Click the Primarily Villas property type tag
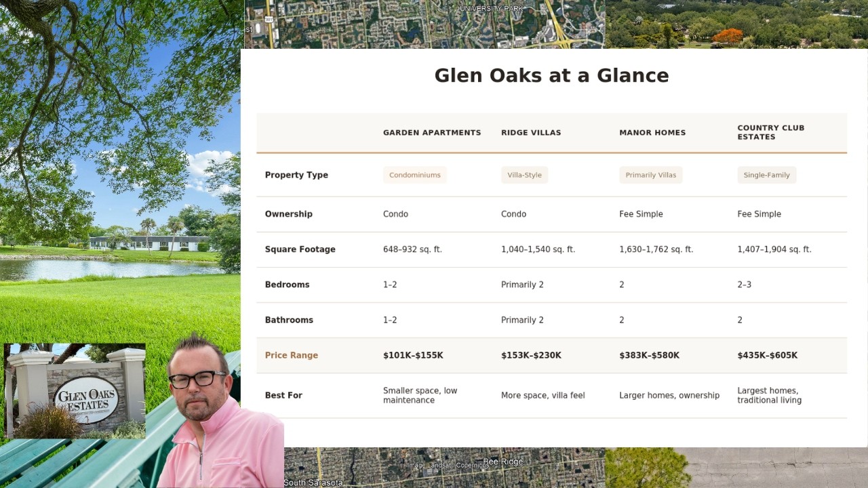Screen dimensions: 868x488 [x=651, y=175]
